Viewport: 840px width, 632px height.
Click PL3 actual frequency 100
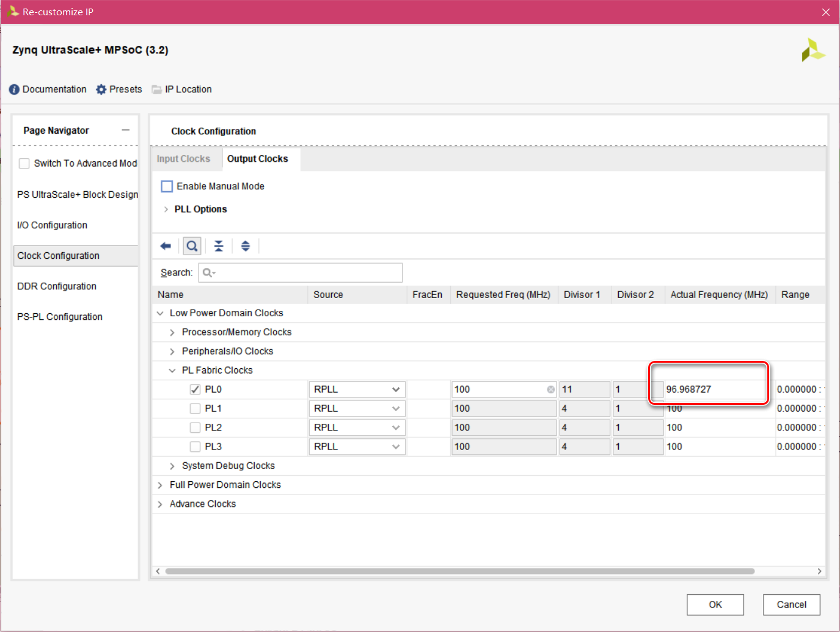[674, 446]
